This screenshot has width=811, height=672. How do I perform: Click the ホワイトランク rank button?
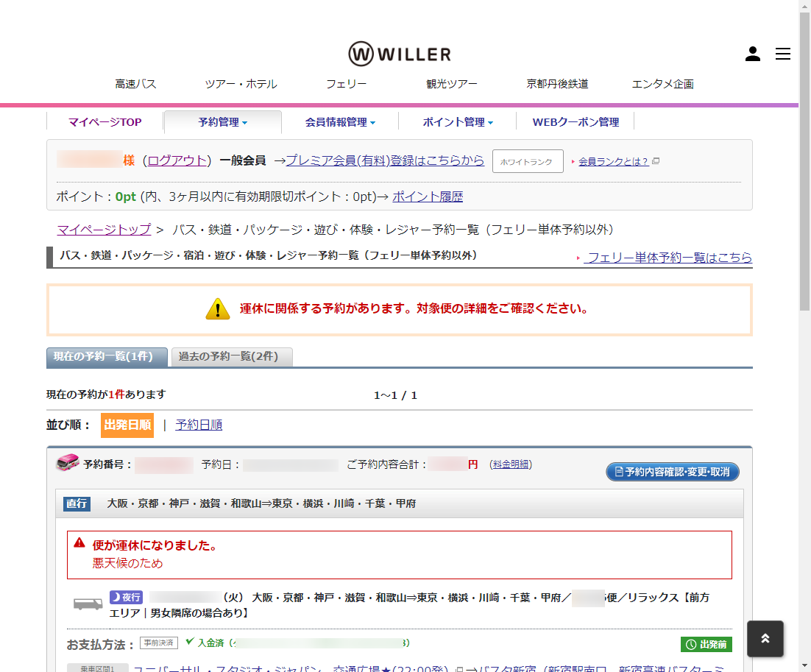tap(528, 161)
